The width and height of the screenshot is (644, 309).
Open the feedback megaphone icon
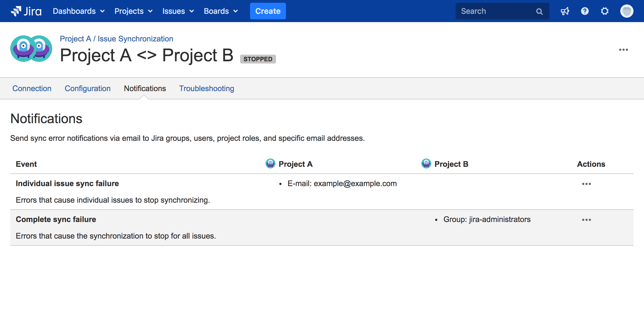pos(565,11)
